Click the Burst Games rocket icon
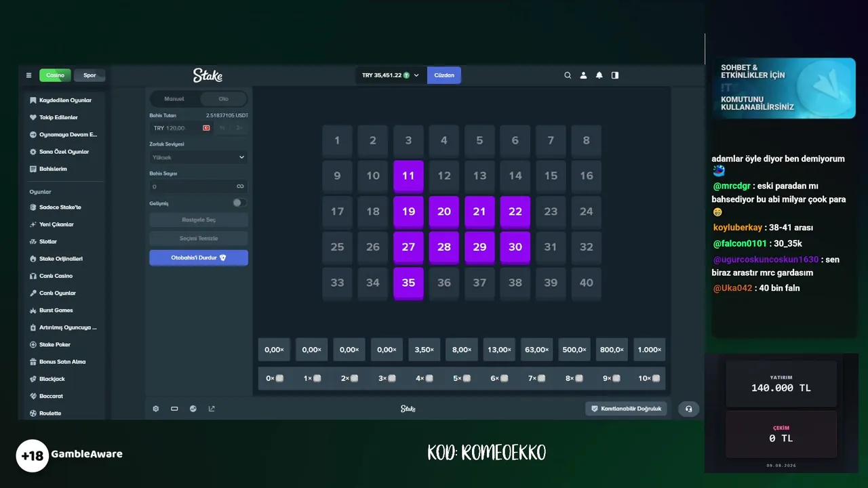The image size is (868, 488). tap(33, 310)
